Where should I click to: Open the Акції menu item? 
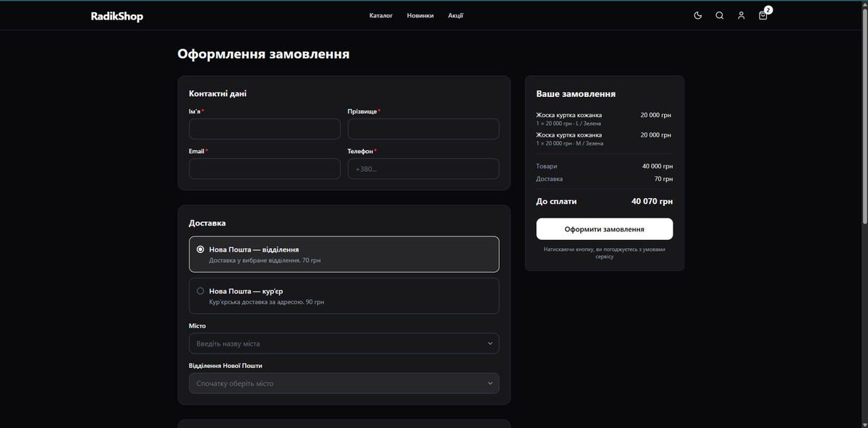(456, 15)
